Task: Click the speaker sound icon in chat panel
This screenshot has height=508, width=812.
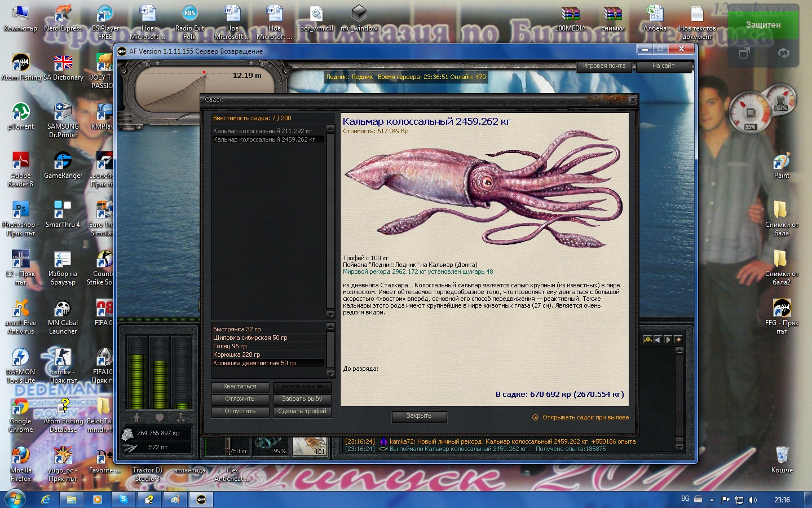Action: tap(657, 339)
